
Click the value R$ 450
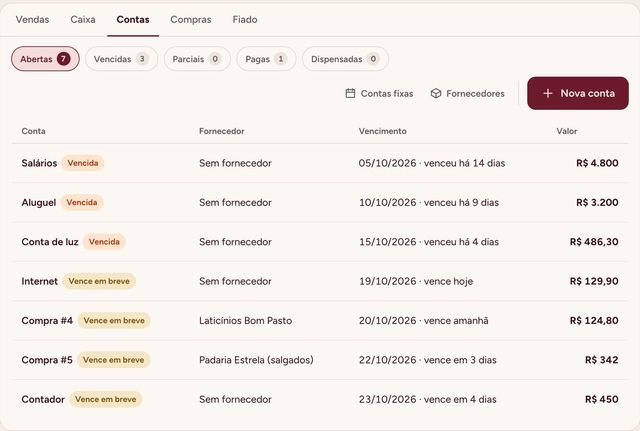click(x=602, y=399)
